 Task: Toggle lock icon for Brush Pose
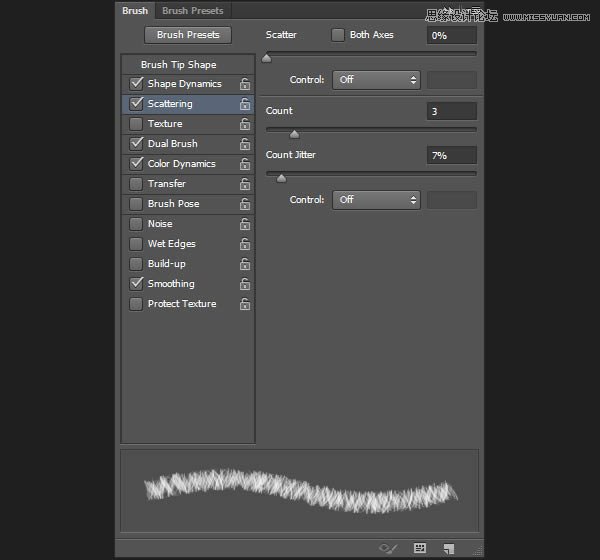tap(245, 204)
